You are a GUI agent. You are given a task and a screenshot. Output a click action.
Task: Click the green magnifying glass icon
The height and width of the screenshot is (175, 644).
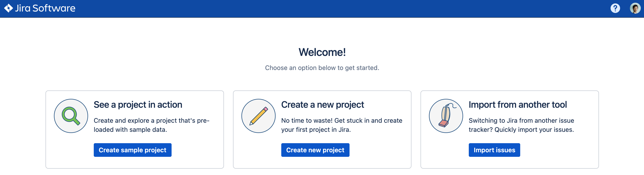tap(71, 116)
